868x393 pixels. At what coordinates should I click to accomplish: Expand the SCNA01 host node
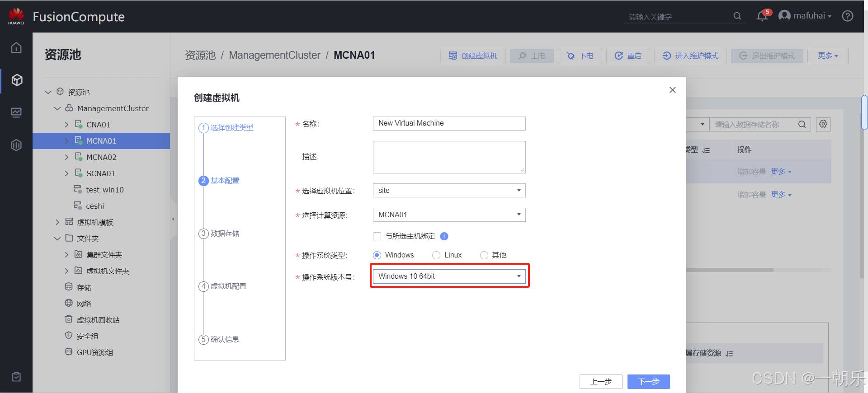[66, 173]
